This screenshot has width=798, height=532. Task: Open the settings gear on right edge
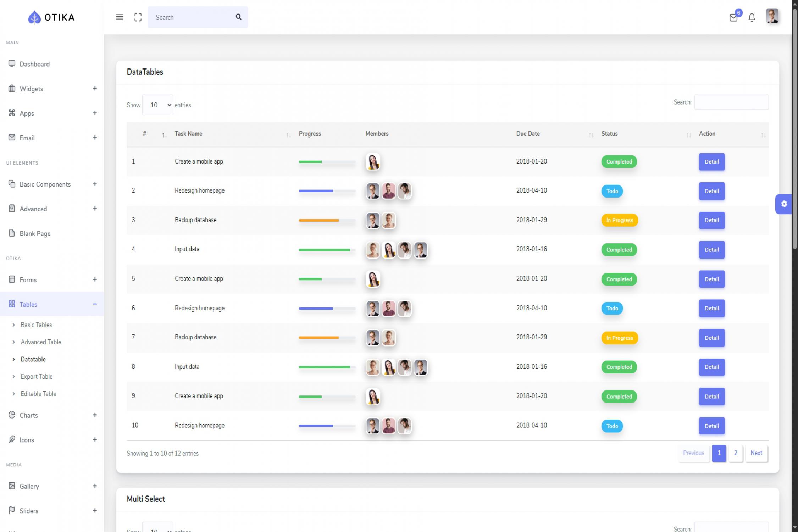785,204
